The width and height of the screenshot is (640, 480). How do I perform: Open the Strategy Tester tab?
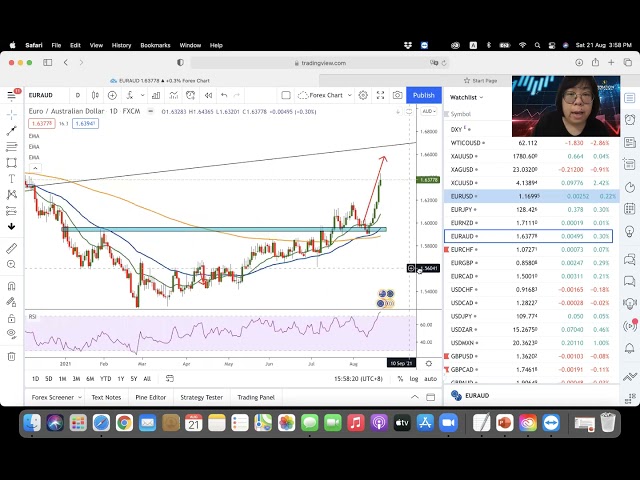[201, 397]
